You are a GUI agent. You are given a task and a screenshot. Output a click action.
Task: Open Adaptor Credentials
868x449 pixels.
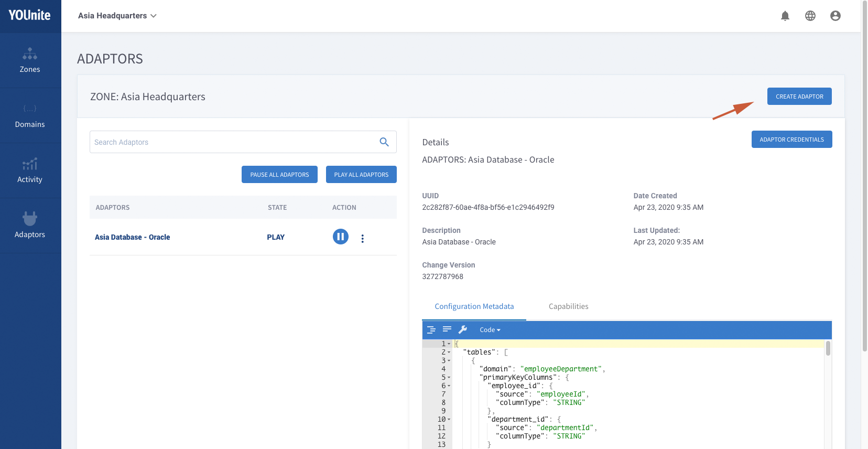(792, 140)
